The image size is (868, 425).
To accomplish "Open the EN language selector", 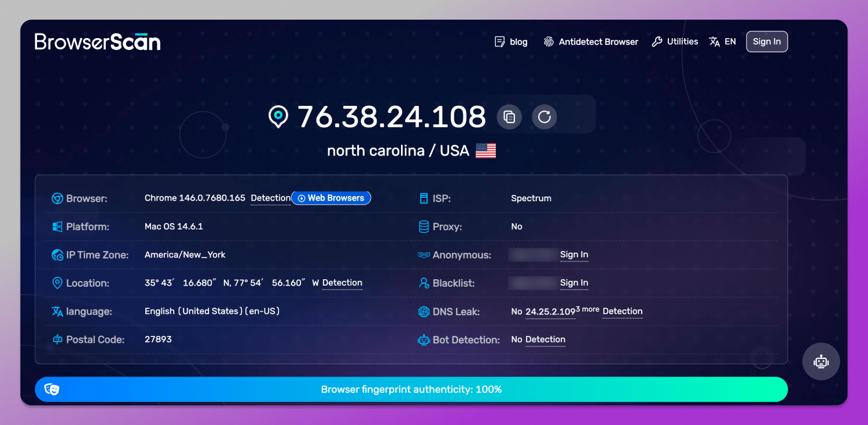I will click(722, 41).
